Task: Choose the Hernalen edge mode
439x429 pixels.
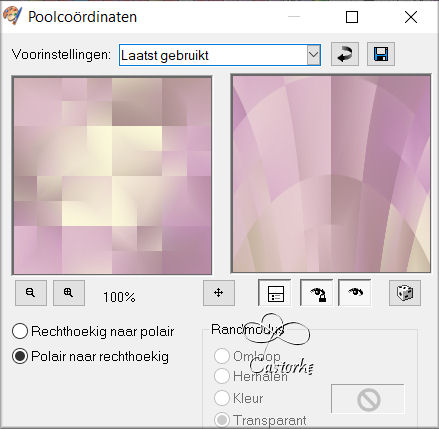Action: click(x=251, y=376)
